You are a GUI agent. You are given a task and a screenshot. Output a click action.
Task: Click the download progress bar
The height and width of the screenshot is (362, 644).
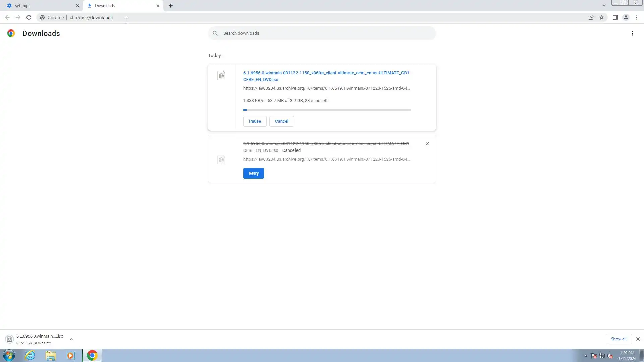pos(326,110)
